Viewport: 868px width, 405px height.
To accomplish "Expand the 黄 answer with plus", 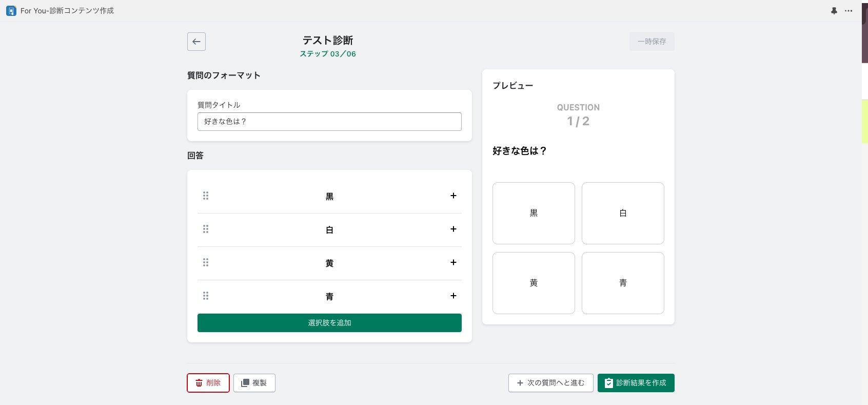I will [453, 262].
